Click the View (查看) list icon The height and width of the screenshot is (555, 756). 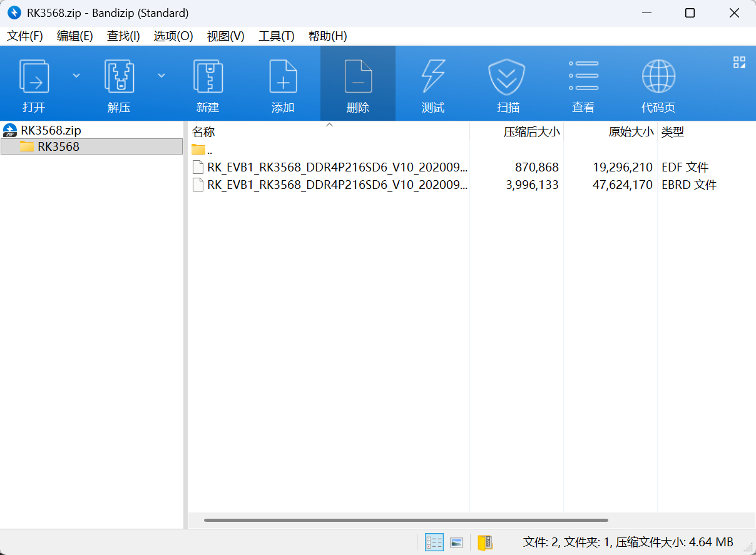coord(583,75)
